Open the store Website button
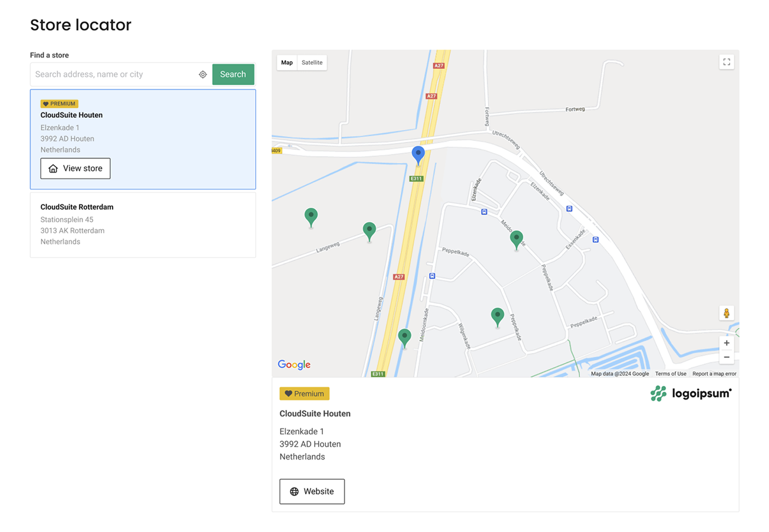This screenshot has height=532, width=769. pyautogui.click(x=312, y=491)
